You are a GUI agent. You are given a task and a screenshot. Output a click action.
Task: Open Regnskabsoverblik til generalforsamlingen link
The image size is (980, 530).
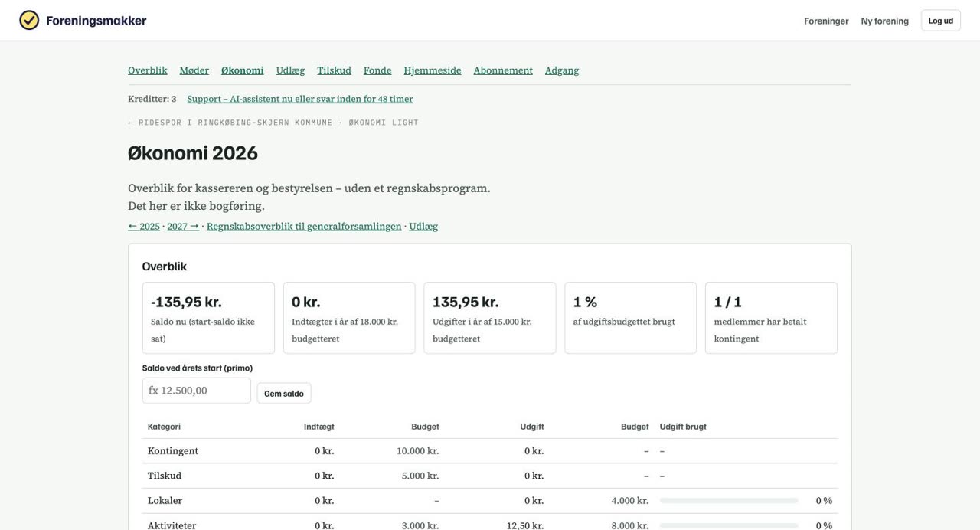click(x=304, y=227)
